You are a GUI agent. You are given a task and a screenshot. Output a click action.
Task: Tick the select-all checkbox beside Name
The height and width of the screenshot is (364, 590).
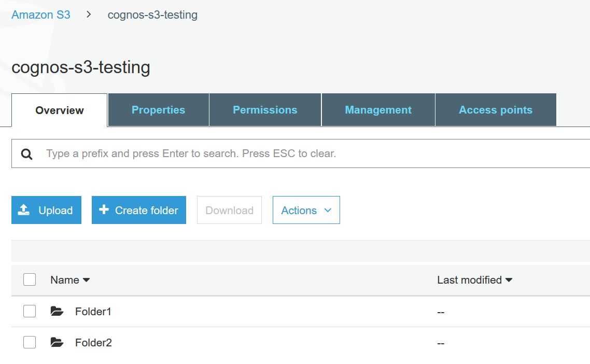(30, 279)
